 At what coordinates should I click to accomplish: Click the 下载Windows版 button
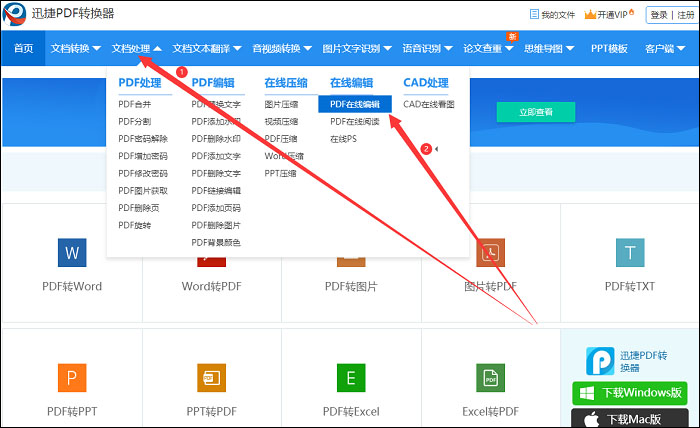tap(630, 393)
